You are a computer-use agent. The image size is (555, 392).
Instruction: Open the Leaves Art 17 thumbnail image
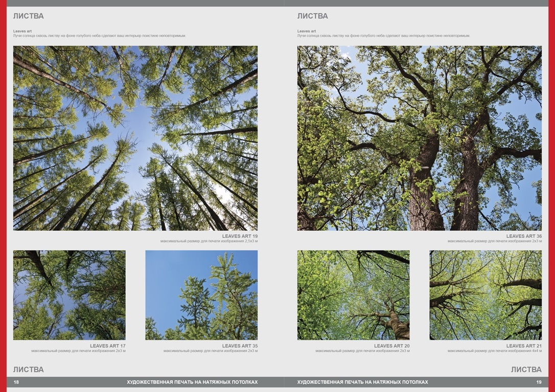pos(69,295)
